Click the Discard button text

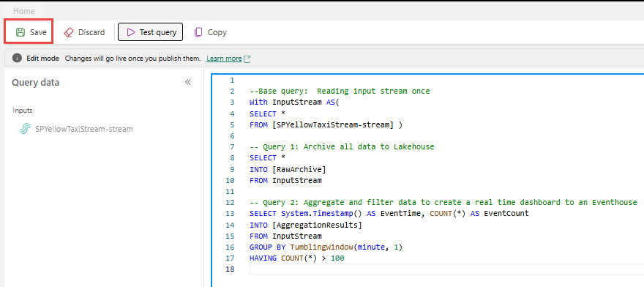pos(91,32)
